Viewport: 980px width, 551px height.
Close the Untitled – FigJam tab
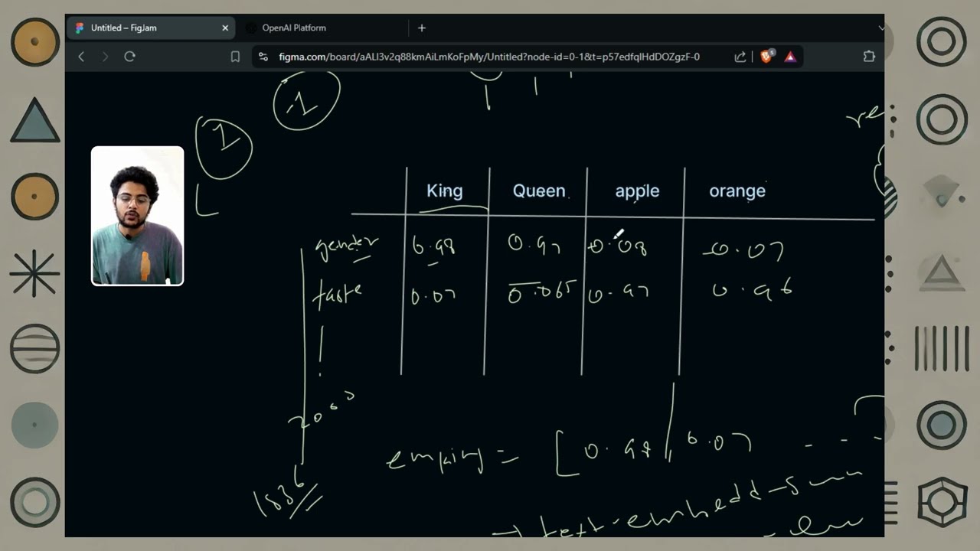pyautogui.click(x=225, y=28)
